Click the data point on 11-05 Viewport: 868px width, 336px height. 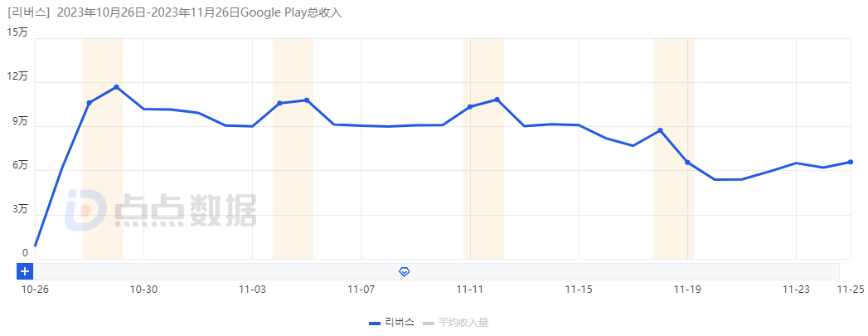pyautogui.click(x=307, y=100)
